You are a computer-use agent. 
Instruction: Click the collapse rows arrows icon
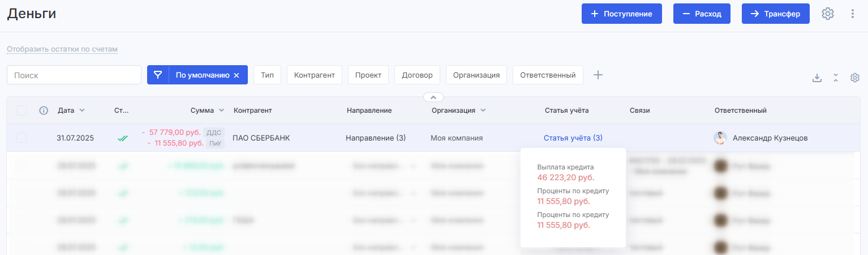[836, 78]
